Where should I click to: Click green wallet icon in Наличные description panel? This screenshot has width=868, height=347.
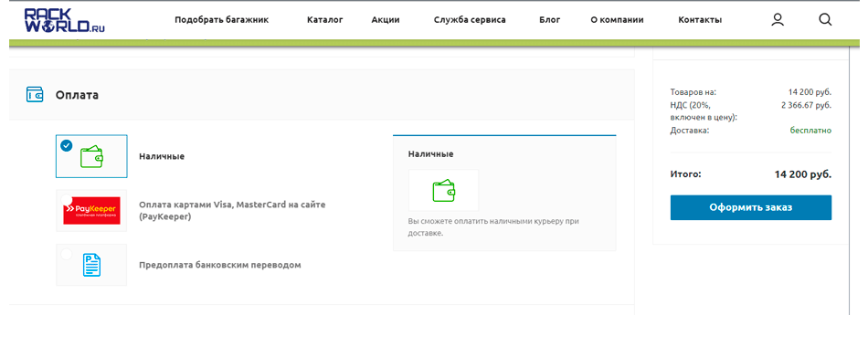[x=443, y=190]
